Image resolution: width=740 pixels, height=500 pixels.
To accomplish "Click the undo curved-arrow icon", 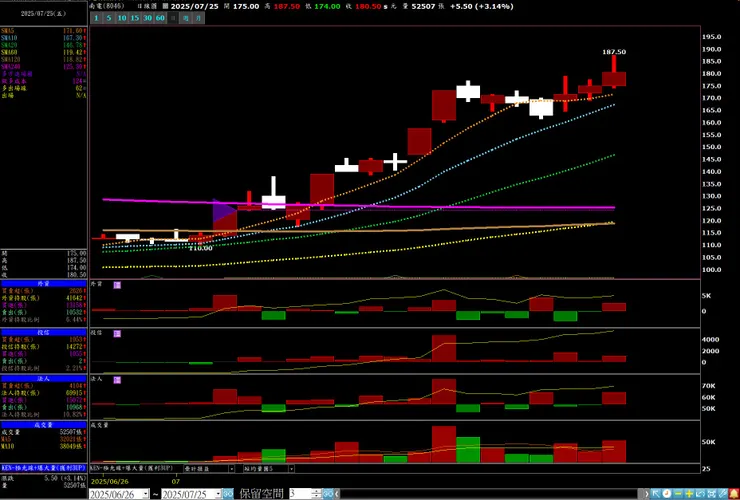I will click(700, 494).
